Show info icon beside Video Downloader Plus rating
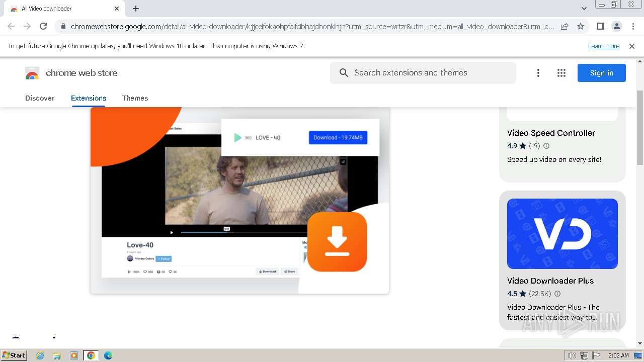Image resolution: width=644 pixels, height=362 pixels. coord(557,294)
